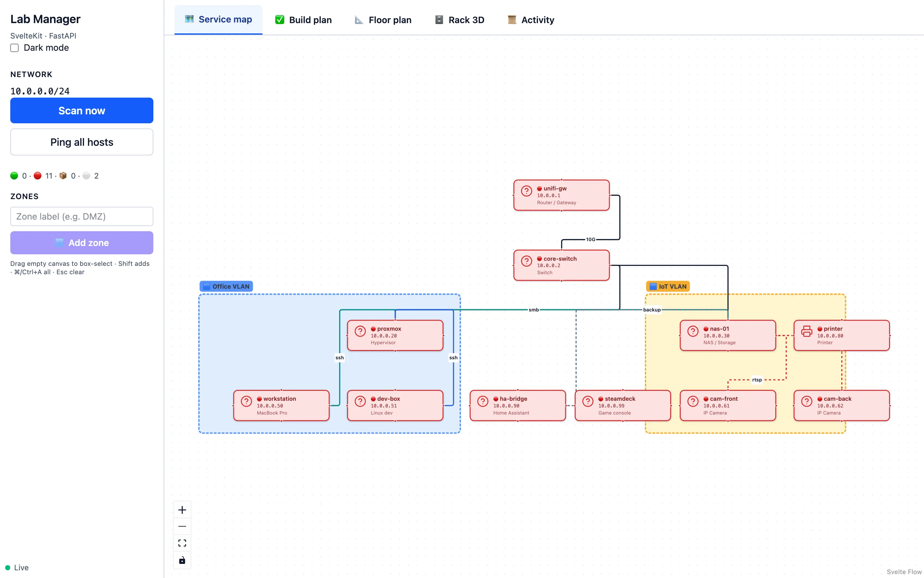This screenshot has height=578, width=924.
Task: Click the Ping all hosts button
Action: (82, 142)
